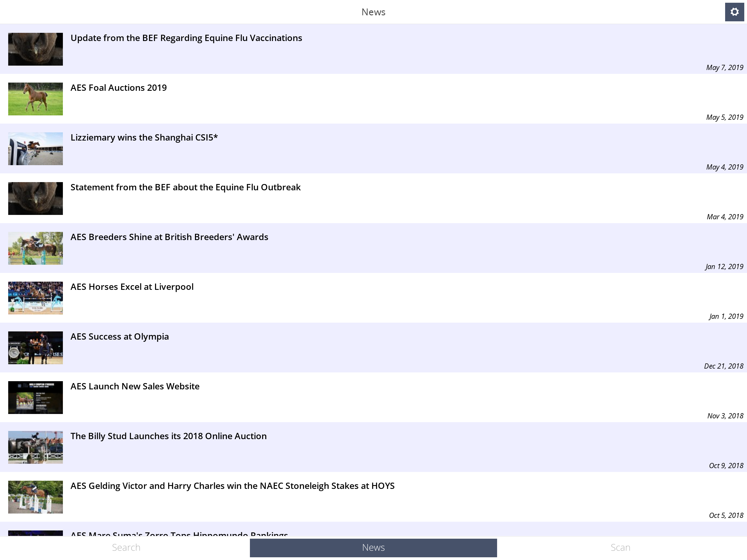
Task: Click the 'Oct 5, 2018' date
Action: 726,515
